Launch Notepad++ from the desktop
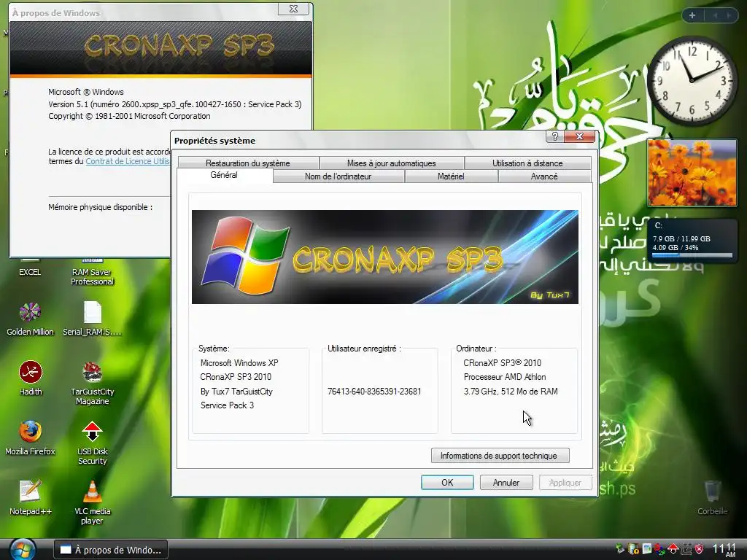This screenshot has width=747, height=560. point(31,498)
